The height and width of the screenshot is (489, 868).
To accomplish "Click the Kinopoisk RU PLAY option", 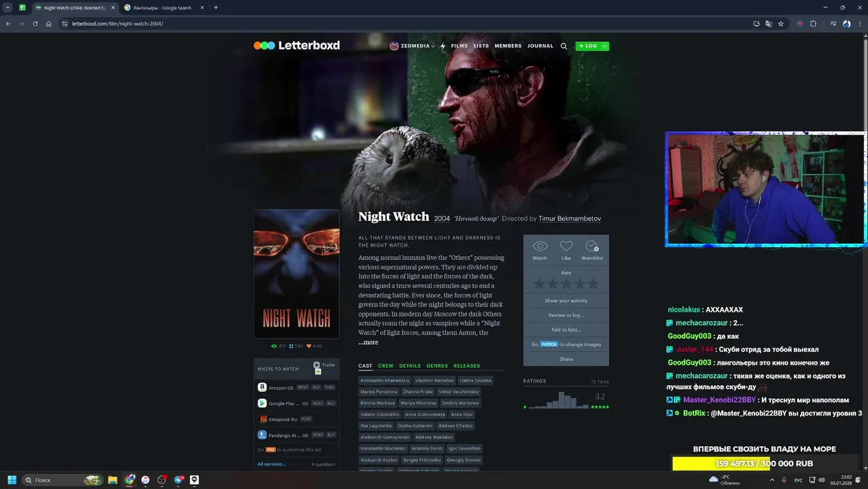I will point(306,419).
